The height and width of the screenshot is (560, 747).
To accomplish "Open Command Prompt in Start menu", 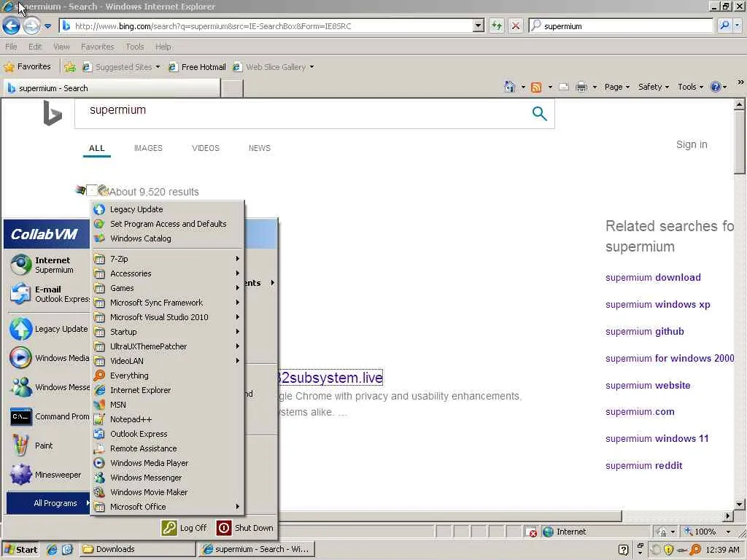I will tap(48, 416).
